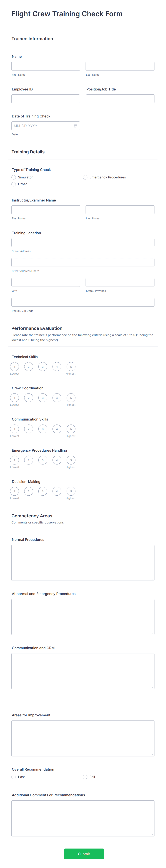The height and width of the screenshot is (868, 166).
Task: Click the Position/Job Title field
Action: tap(120, 98)
